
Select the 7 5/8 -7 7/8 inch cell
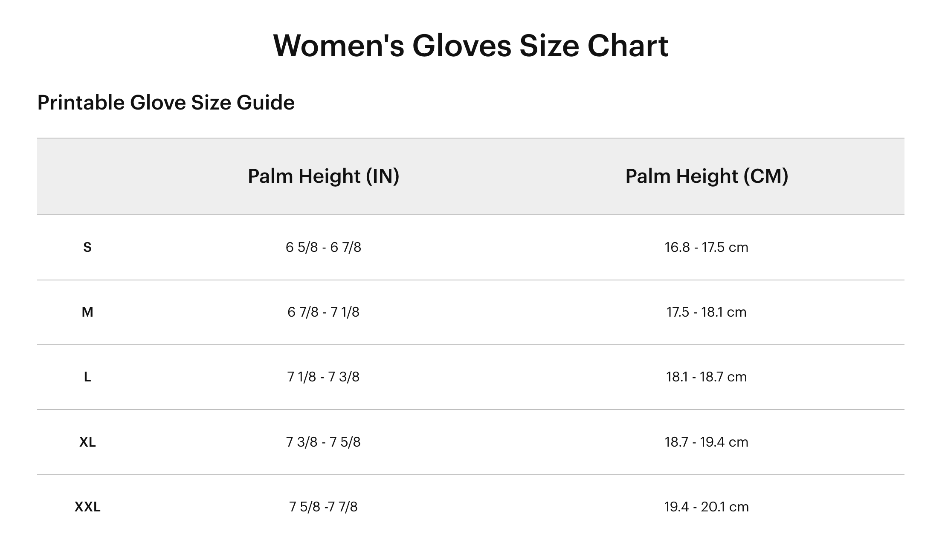click(323, 507)
